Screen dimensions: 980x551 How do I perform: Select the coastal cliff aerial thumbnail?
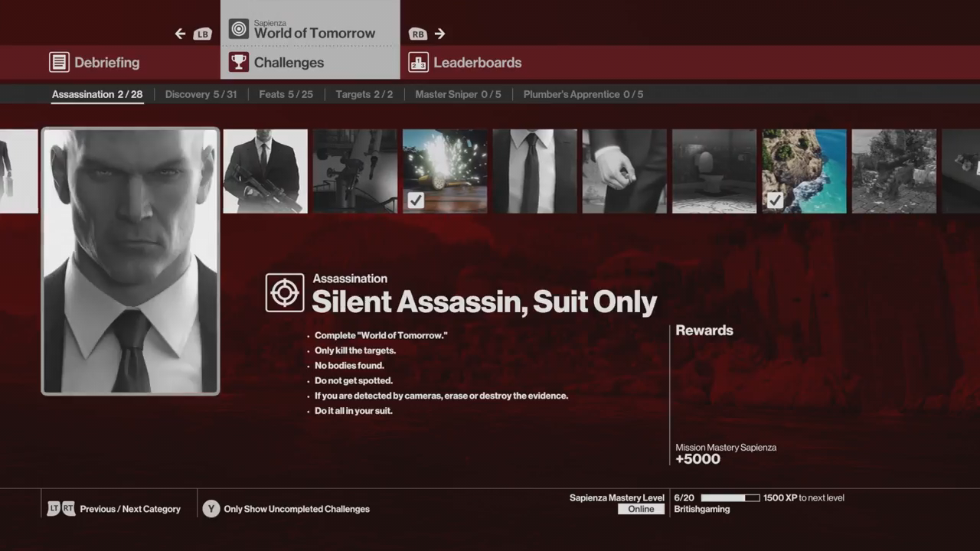click(804, 171)
